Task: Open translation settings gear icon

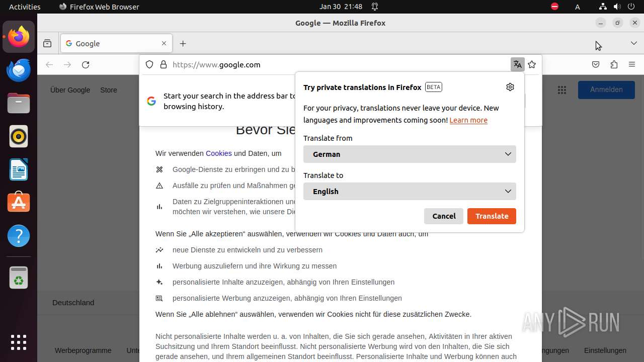Action: pyautogui.click(x=510, y=87)
